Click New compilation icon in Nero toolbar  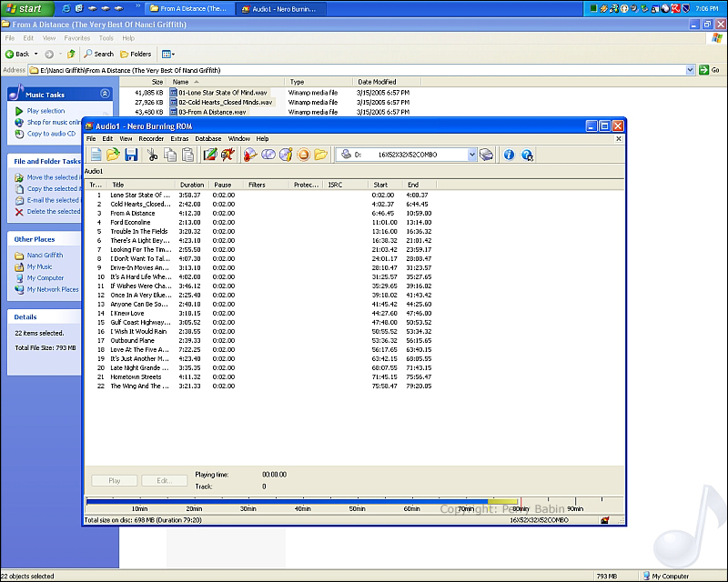click(x=96, y=155)
